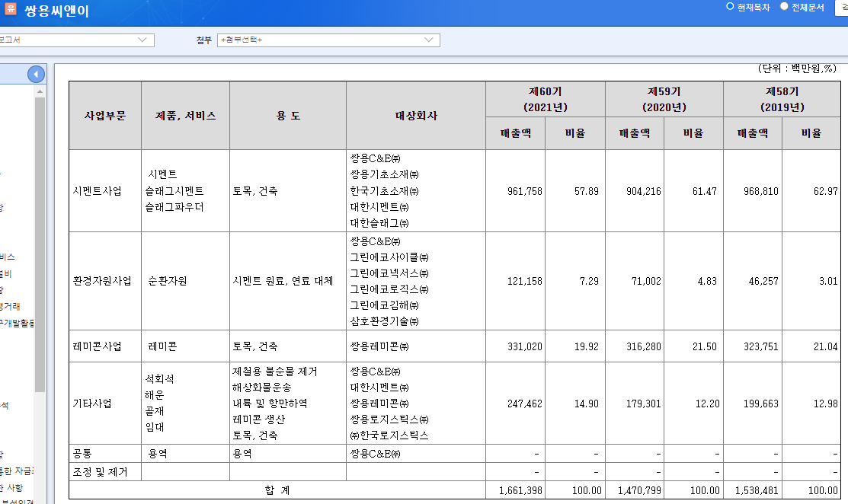848x504 pixels.
Task: Click the 199,663 sales value
Action: (x=761, y=404)
